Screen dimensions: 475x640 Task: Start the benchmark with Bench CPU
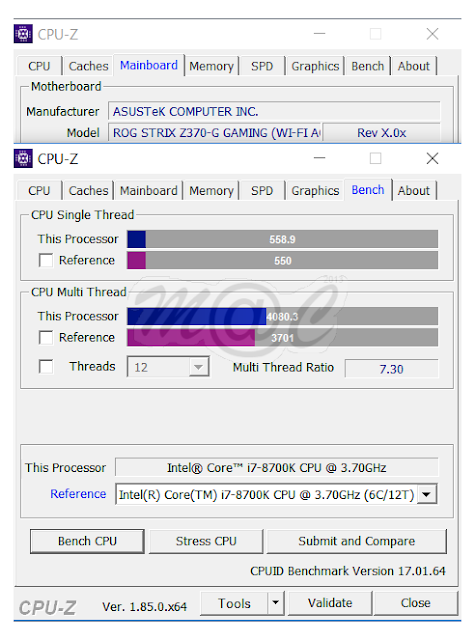click(x=87, y=541)
